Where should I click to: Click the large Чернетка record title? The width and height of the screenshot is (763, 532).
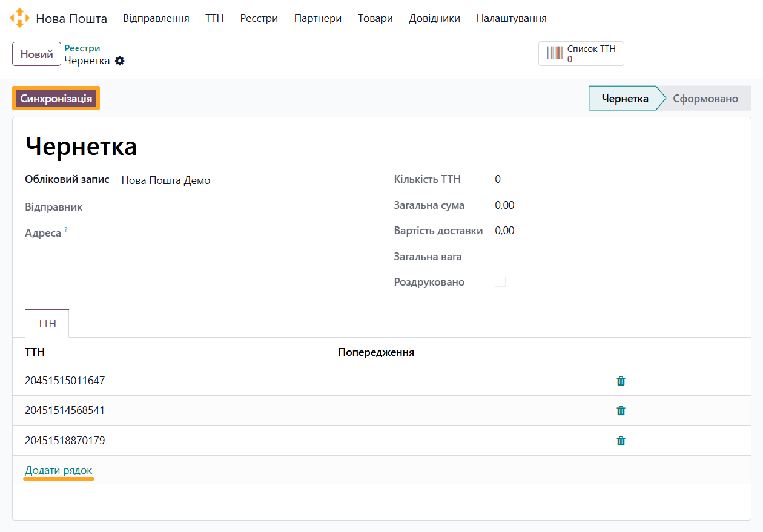[x=81, y=146]
